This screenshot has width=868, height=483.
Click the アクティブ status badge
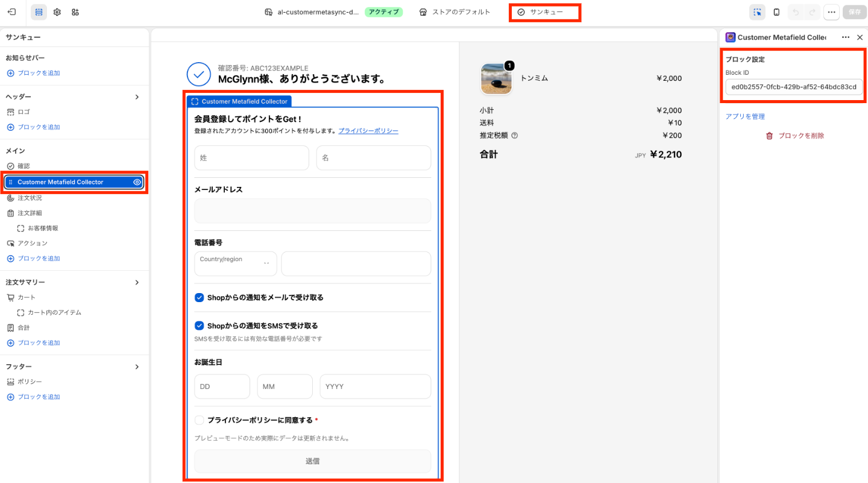384,12
